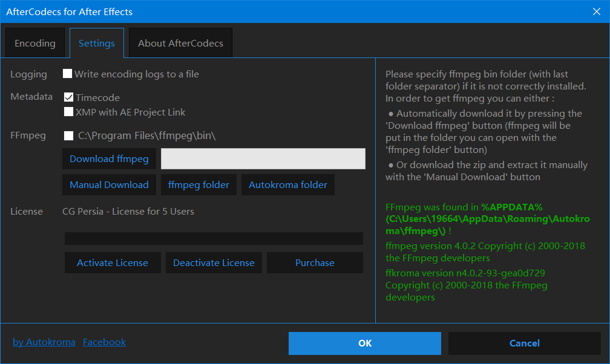Open the Autokroma folder
The image size is (610, 364).
coord(288,185)
